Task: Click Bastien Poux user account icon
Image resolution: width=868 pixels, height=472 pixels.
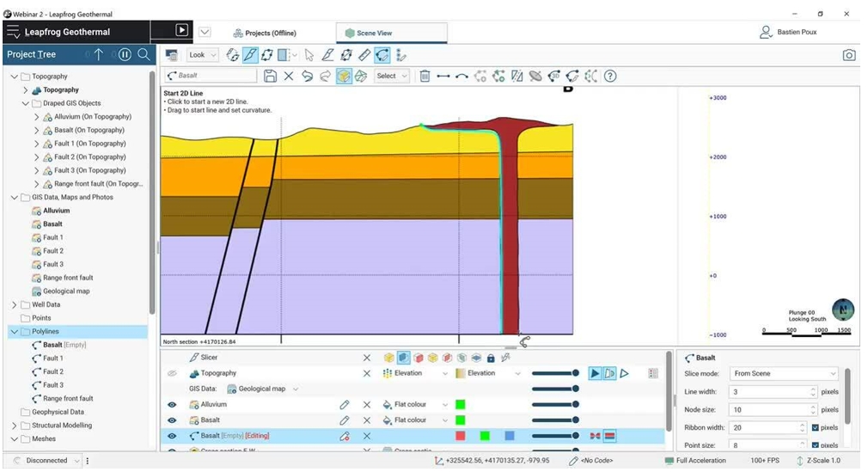Action: pyautogui.click(x=765, y=32)
